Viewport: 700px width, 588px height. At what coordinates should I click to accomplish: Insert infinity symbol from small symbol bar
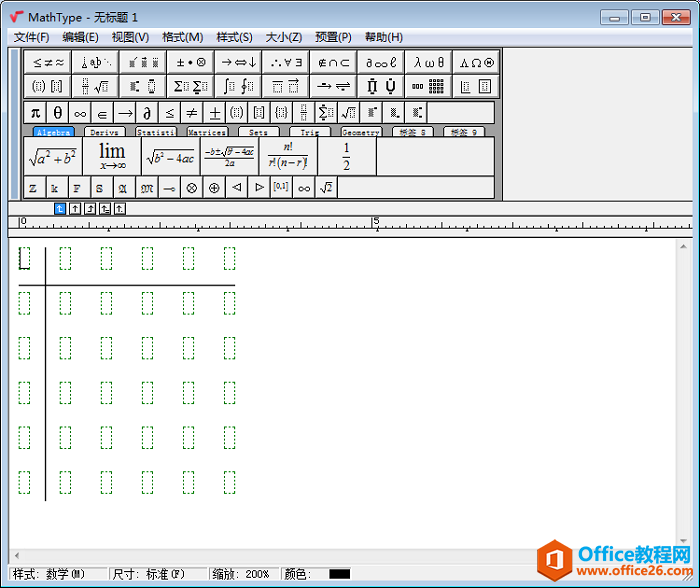pyautogui.click(x=80, y=113)
